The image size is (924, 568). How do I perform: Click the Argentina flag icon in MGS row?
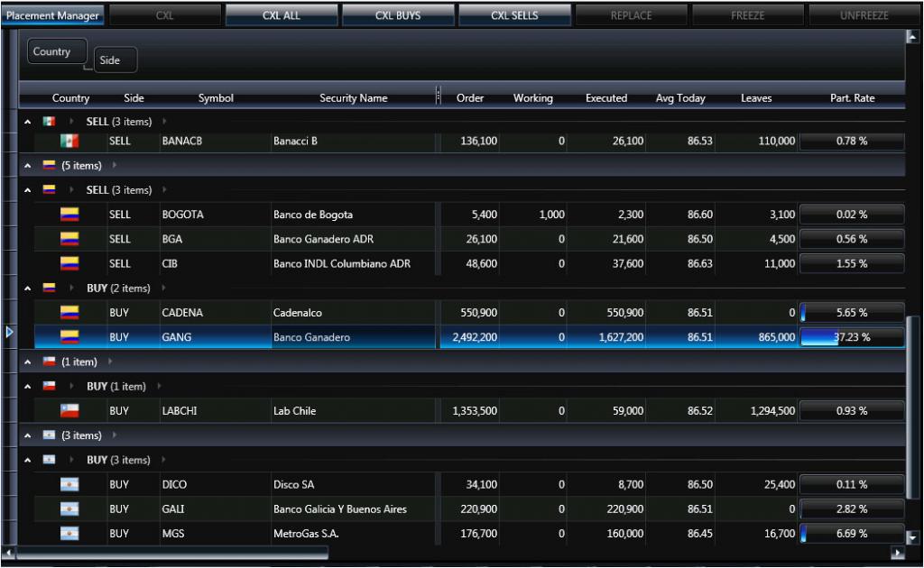point(69,534)
